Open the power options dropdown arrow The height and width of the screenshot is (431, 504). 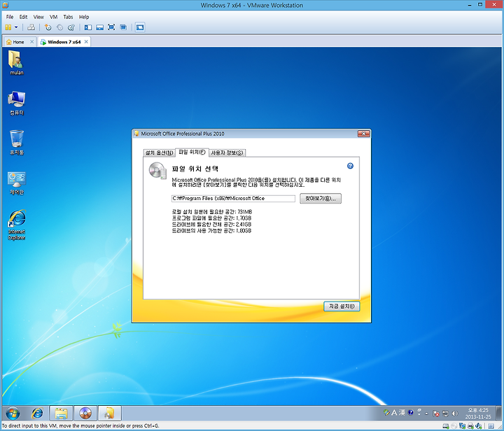(x=16, y=27)
